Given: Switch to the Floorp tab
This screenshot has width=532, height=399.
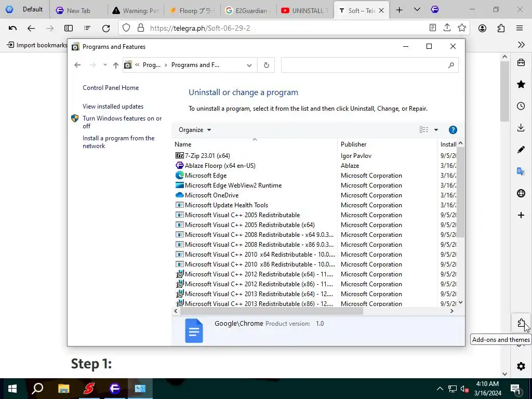Looking at the screenshot, I should [x=192, y=10].
